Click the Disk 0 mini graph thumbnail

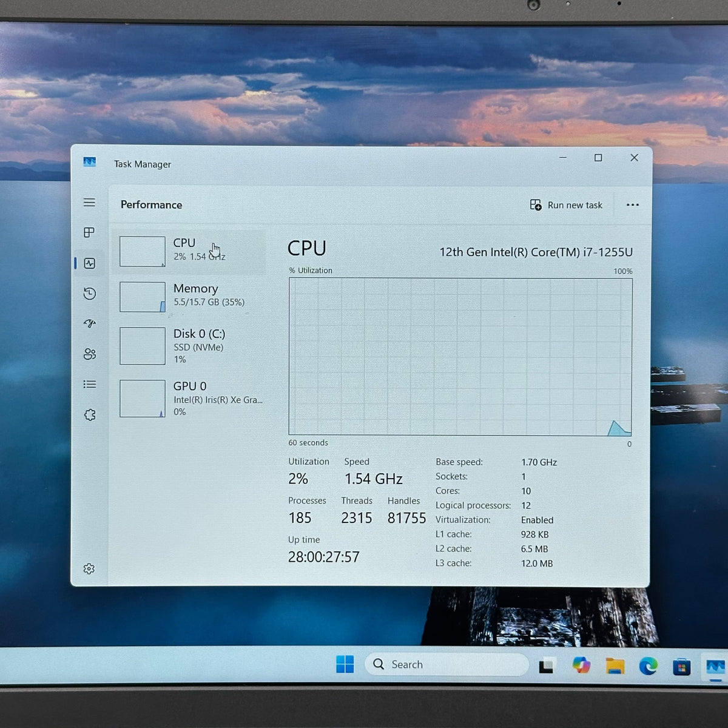(143, 346)
